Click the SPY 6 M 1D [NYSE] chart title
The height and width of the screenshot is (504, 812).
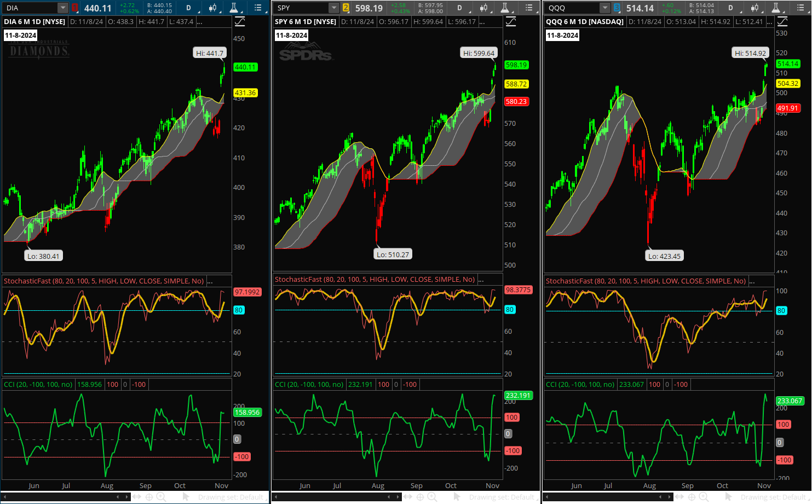(x=306, y=21)
